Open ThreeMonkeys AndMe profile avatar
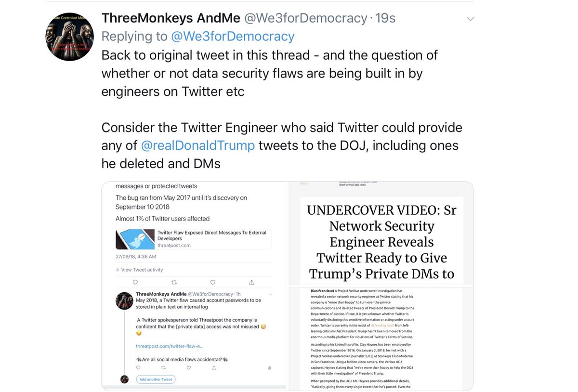Screen dimensions: 578x392 [69, 37]
